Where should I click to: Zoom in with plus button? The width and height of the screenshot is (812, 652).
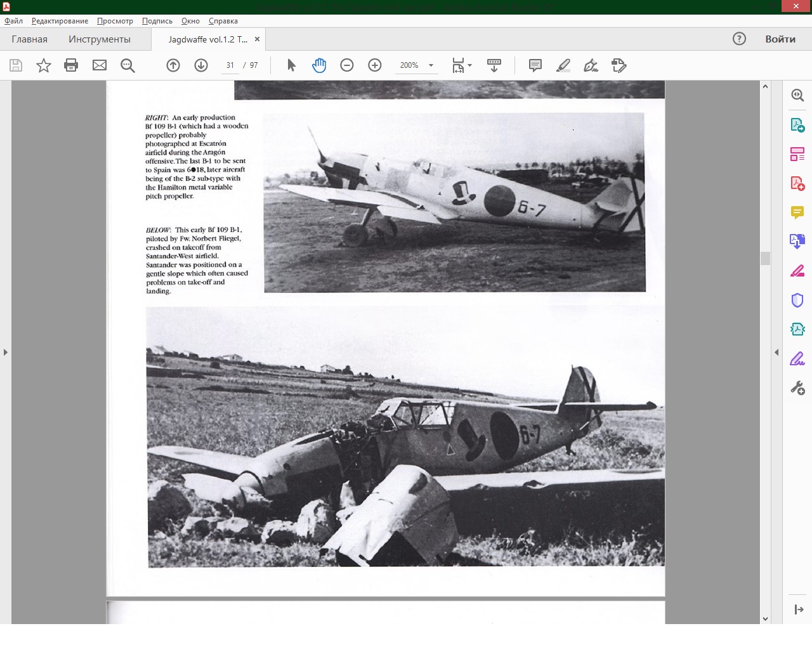[375, 65]
